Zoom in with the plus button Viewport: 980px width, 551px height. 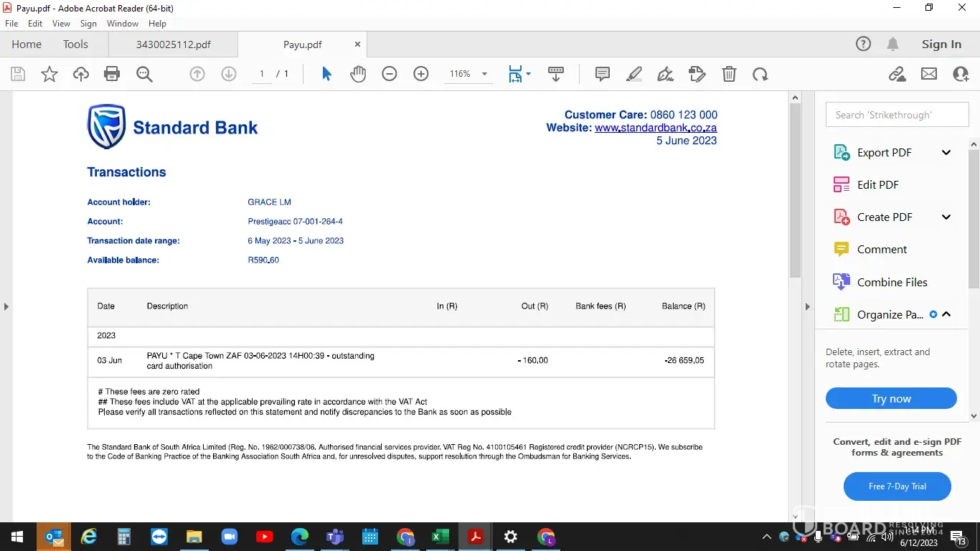[x=421, y=74]
